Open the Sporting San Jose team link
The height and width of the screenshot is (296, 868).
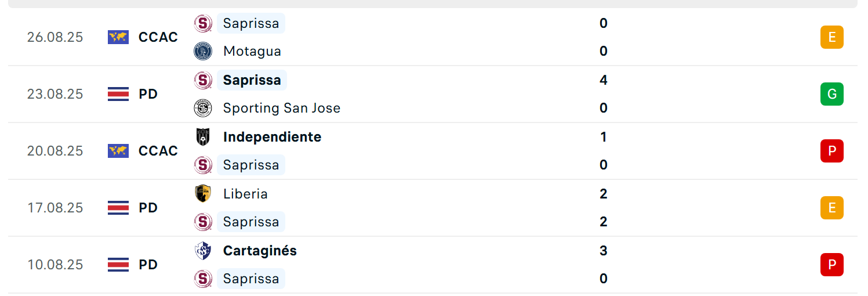click(x=282, y=108)
